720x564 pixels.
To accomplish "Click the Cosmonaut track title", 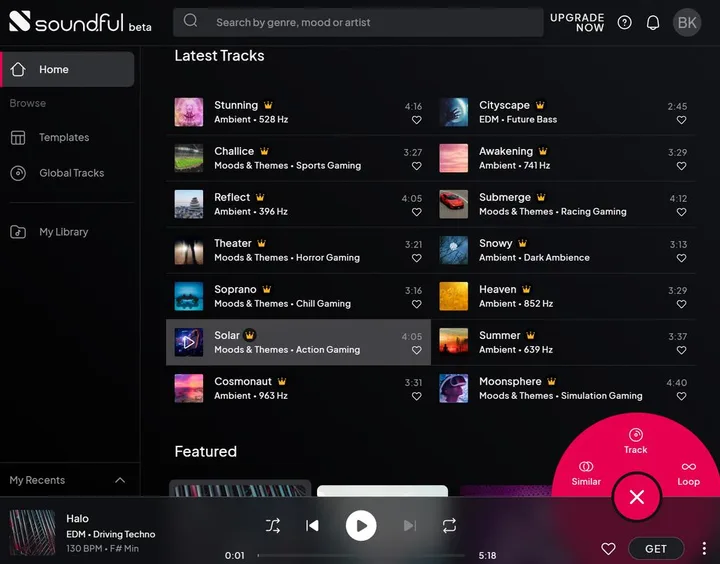I will (243, 381).
